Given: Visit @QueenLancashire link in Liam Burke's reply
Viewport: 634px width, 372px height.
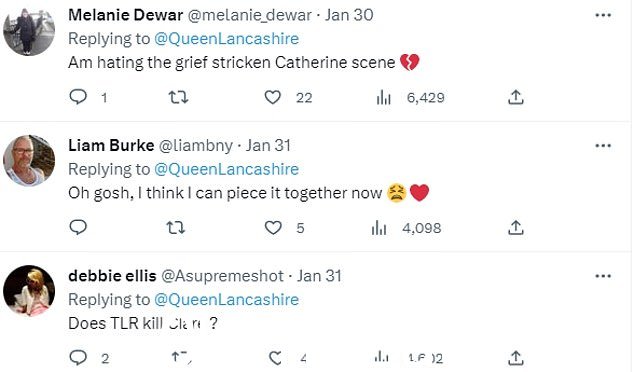Looking at the screenshot, I should pyautogui.click(x=226, y=169).
